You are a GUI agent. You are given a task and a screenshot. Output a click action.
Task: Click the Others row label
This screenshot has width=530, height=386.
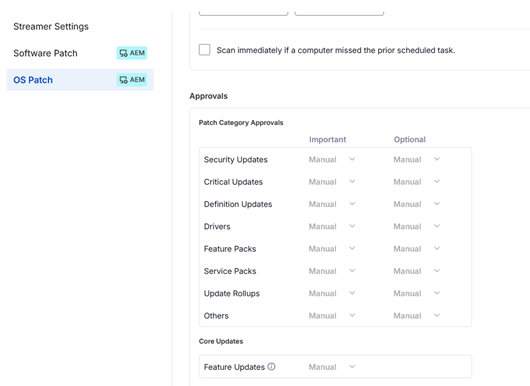[x=216, y=316]
